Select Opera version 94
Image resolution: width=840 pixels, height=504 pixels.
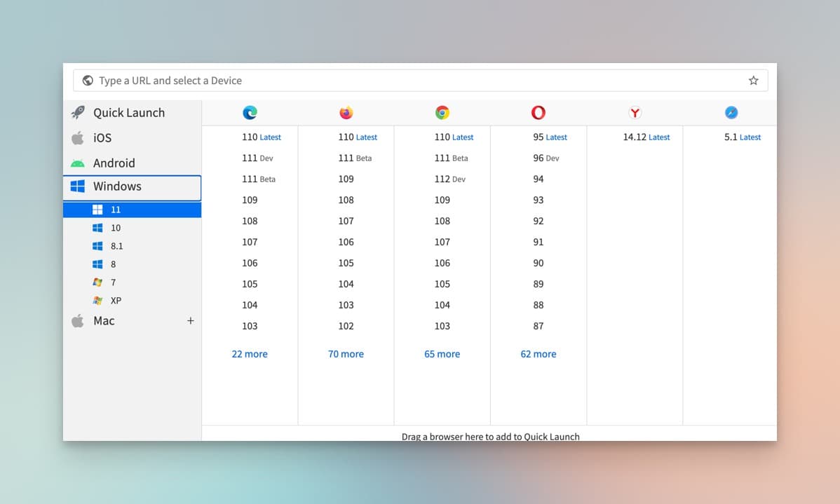coord(538,179)
